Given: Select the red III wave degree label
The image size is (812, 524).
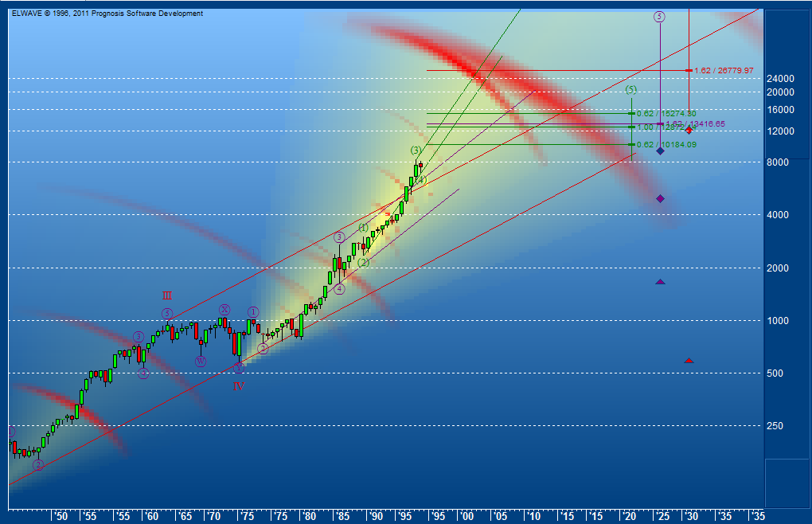Looking at the screenshot, I should [x=167, y=295].
